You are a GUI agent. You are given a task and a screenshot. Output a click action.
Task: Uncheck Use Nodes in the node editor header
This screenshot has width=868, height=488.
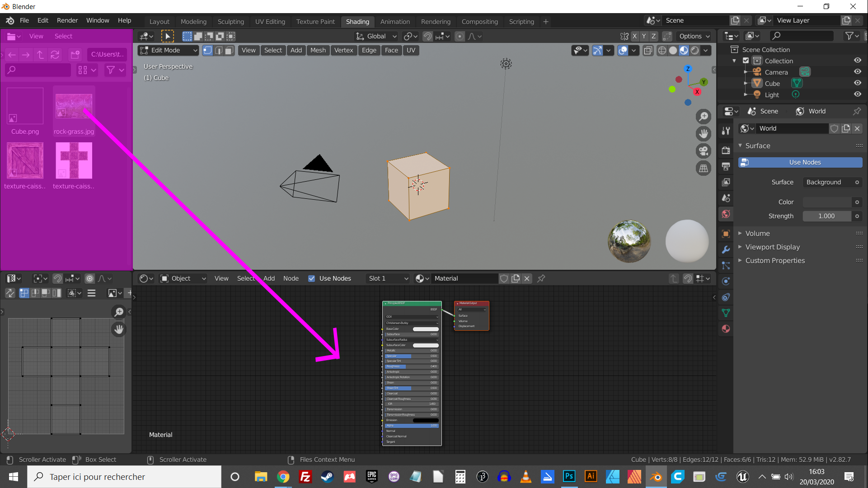[312, 278]
